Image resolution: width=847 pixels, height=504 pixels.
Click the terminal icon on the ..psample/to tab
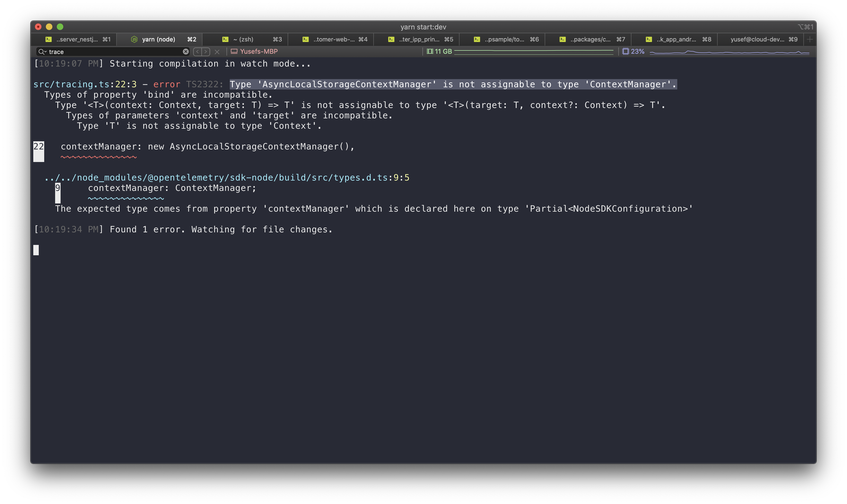coord(477,39)
